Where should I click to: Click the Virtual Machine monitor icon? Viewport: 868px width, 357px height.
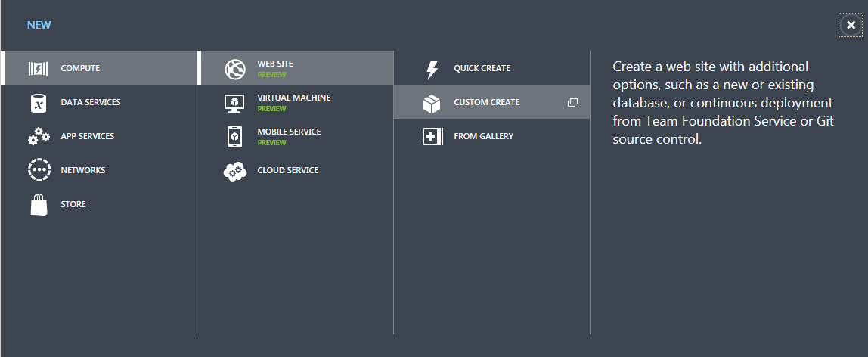tap(234, 103)
